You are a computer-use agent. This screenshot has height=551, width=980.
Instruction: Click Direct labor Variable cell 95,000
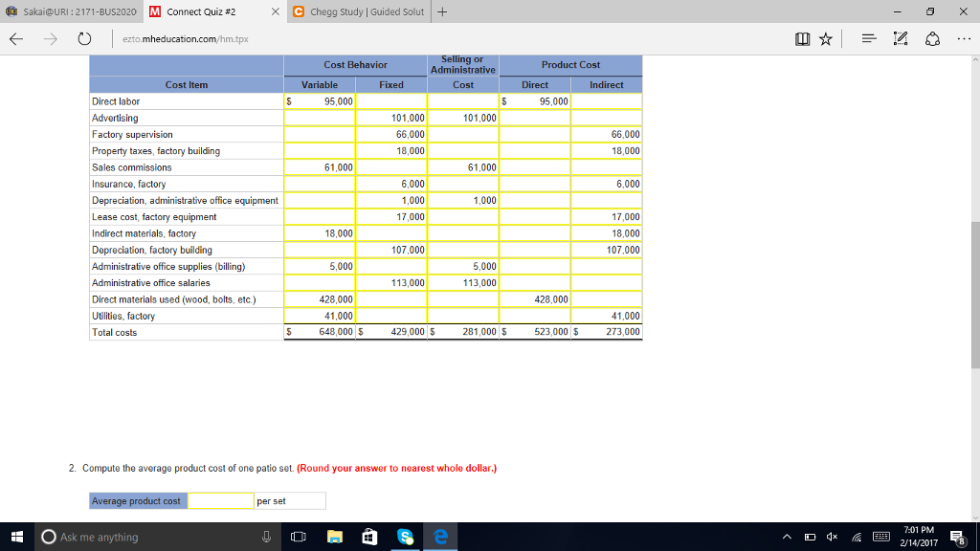(x=320, y=101)
